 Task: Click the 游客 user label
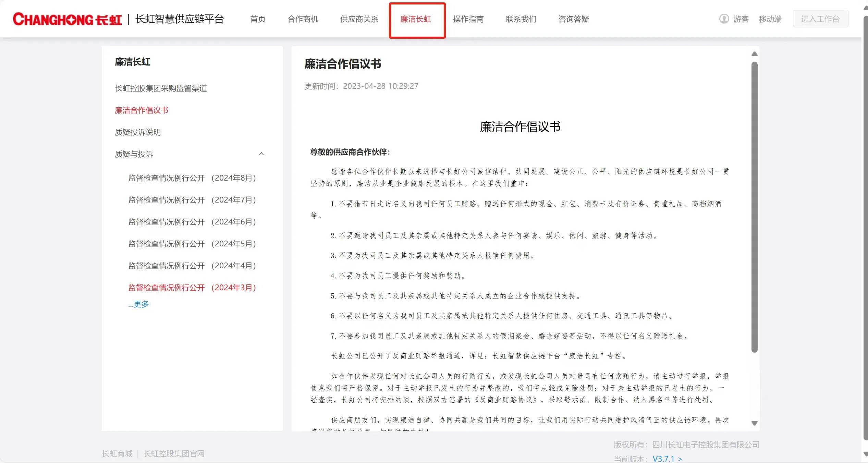click(741, 19)
